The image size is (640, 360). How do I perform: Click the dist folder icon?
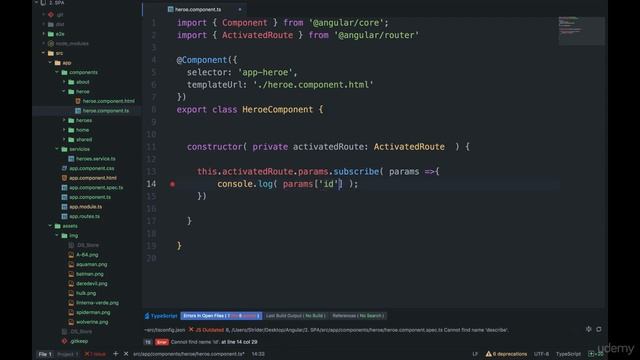tap(51, 24)
